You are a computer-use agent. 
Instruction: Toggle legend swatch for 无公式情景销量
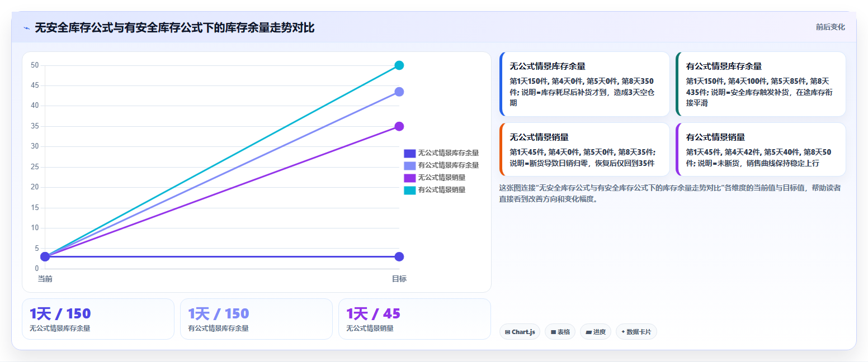click(409, 178)
